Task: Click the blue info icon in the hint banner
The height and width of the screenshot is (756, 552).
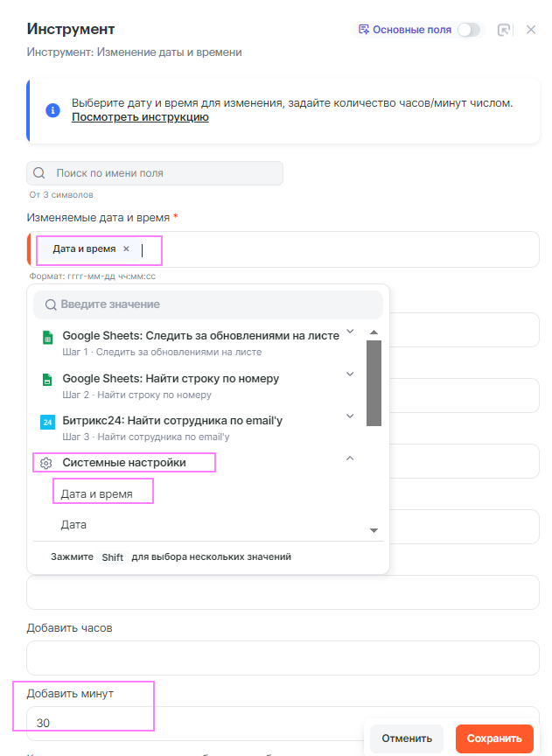Action: pos(52,110)
